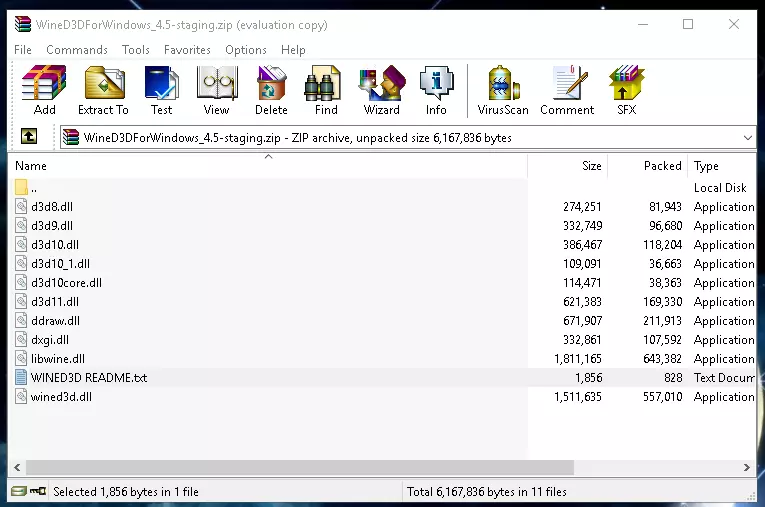
Task: Click the horizontal scrollbar thumb
Action: click(300, 467)
